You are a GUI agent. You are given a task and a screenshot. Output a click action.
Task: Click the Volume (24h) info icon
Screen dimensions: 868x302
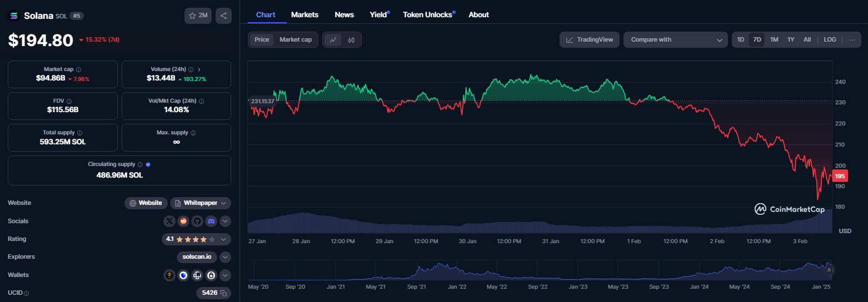(x=191, y=69)
